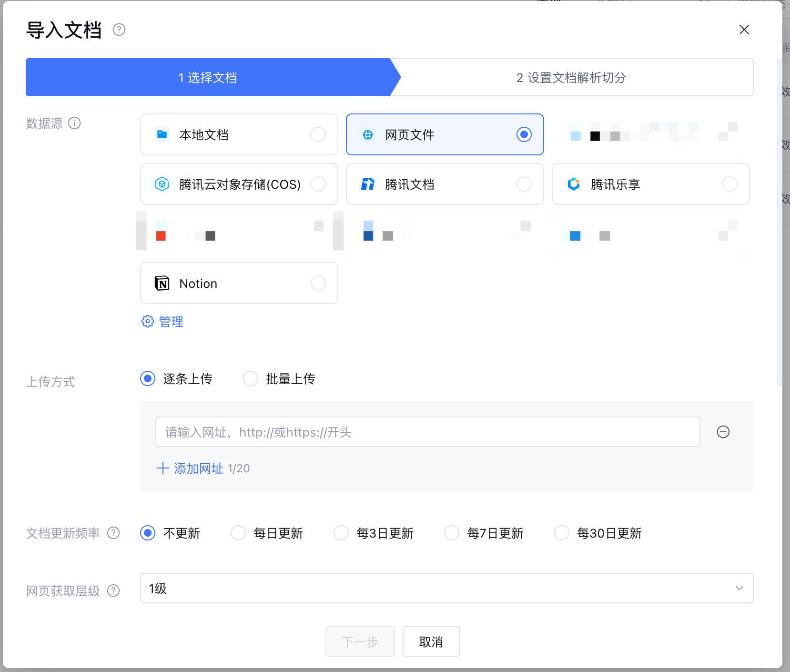Click the 1/20 URL counter text
The height and width of the screenshot is (672, 790).
239,468
